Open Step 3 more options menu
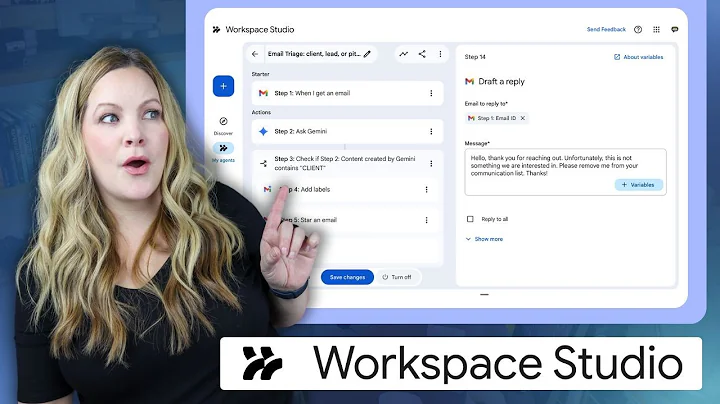 pyautogui.click(x=431, y=163)
